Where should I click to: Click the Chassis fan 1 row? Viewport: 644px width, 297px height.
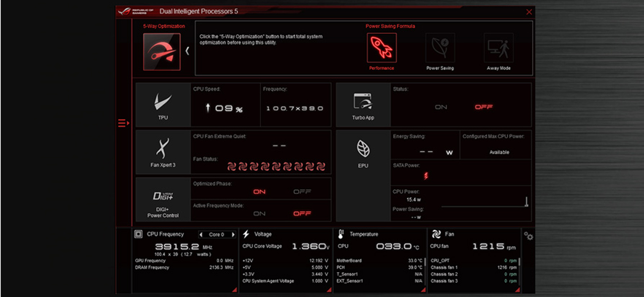tap(474, 267)
